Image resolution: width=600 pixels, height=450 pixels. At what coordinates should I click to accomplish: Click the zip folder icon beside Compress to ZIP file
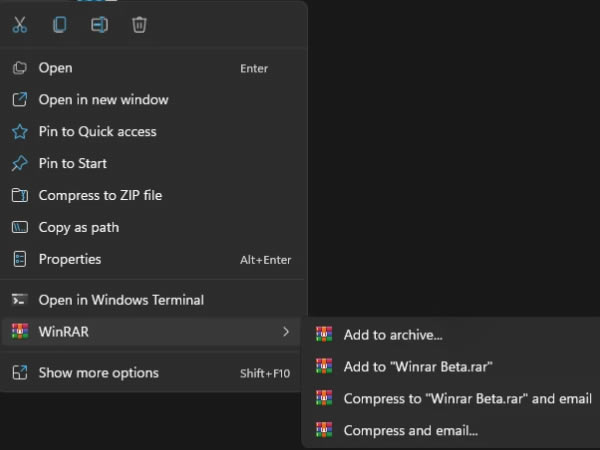[20, 195]
